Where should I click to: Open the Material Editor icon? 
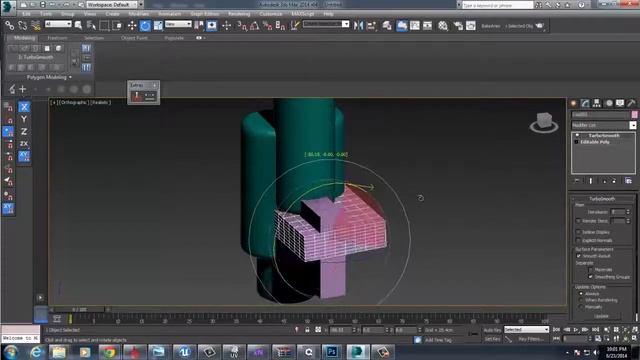443,26
